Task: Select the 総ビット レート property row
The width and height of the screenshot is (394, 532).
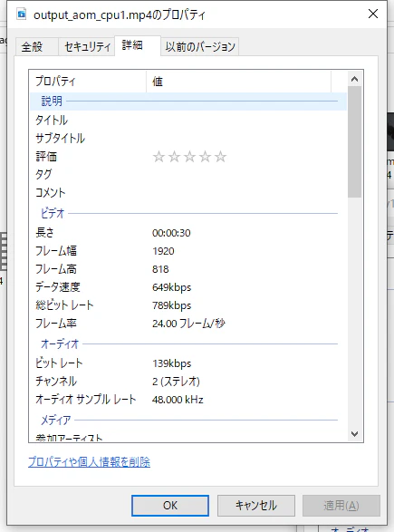Action: click(x=188, y=305)
